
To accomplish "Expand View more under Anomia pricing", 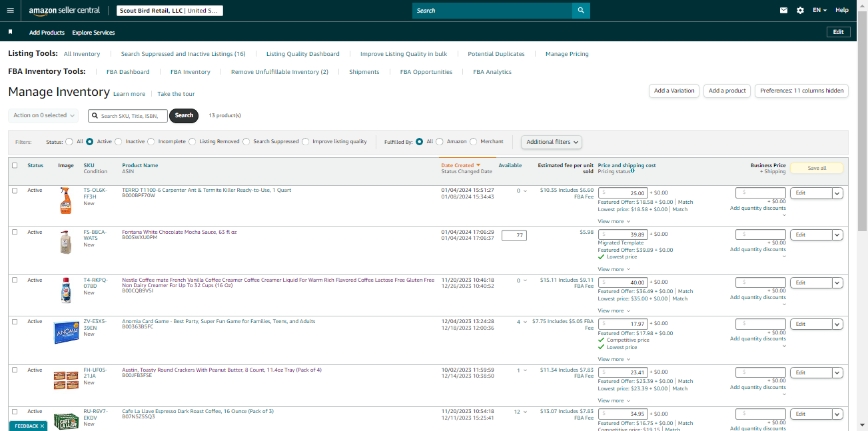I will [614, 359].
